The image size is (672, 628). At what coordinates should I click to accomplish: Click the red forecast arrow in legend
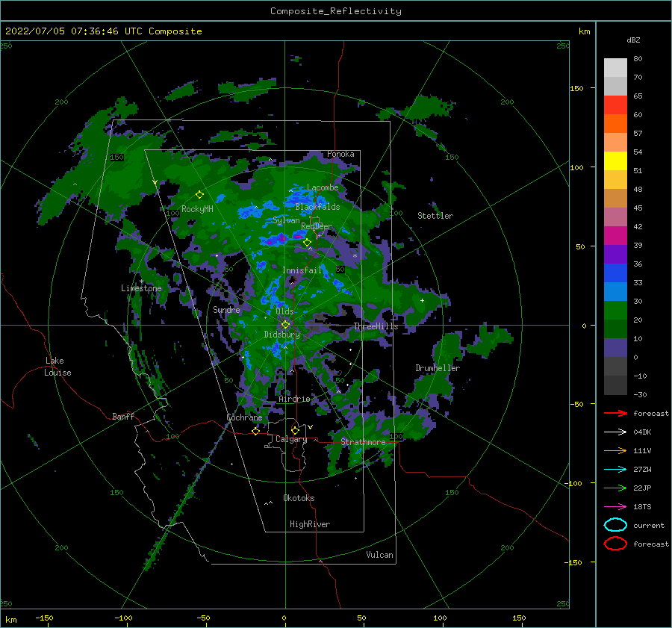615,413
